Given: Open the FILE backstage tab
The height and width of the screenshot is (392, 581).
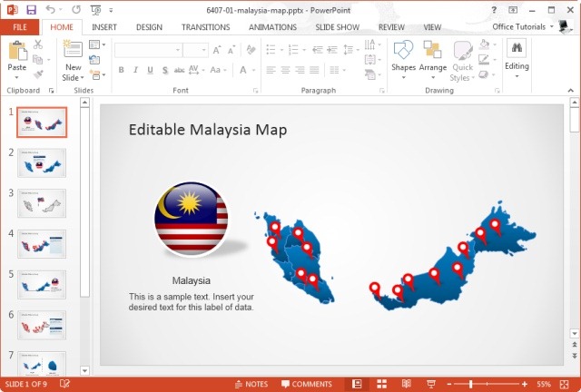Looking at the screenshot, I should pyautogui.click(x=20, y=27).
